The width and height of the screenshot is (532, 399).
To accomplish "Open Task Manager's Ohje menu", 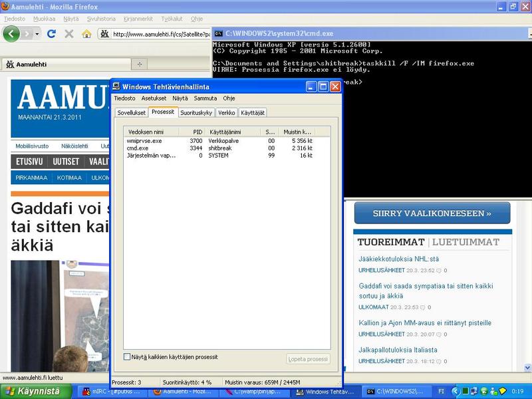I will click(x=229, y=98).
